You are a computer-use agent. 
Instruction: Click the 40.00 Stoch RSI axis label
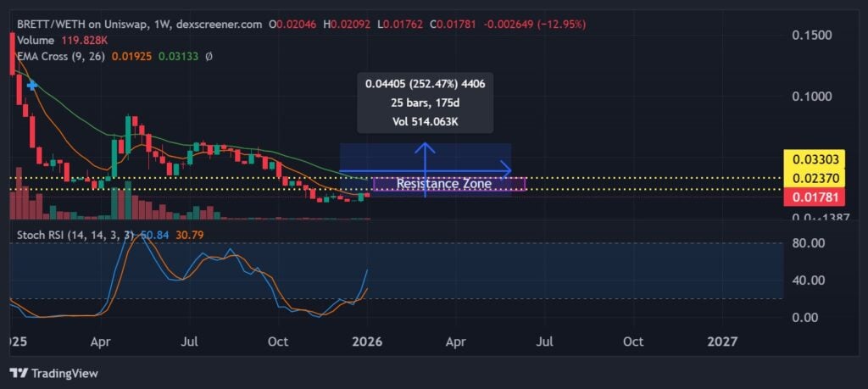click(809, 280)
